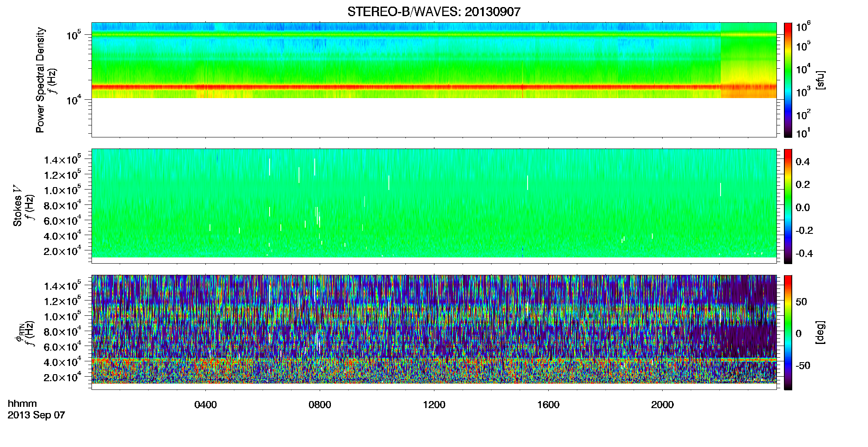The width and height of the screenshot is (868, 447).
Task: Select the 0800 time axis label
Action: coord(320,405)
